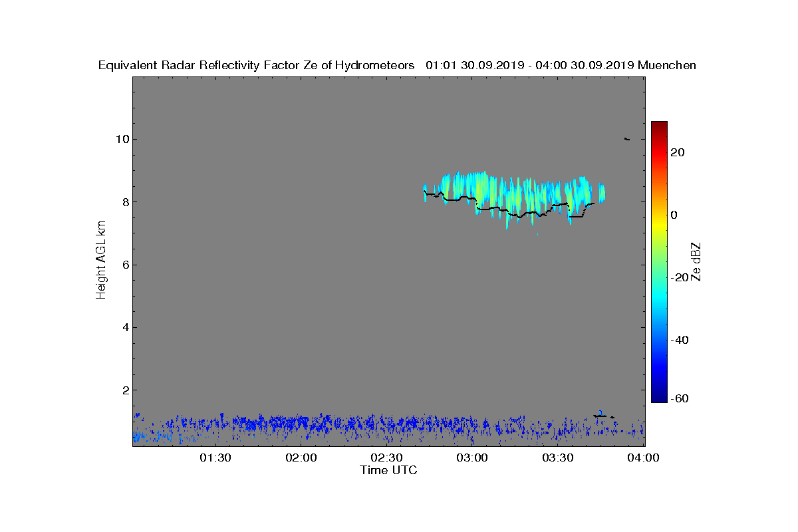
Task: Click the colorbar value 0
Action: coord(675,215)
